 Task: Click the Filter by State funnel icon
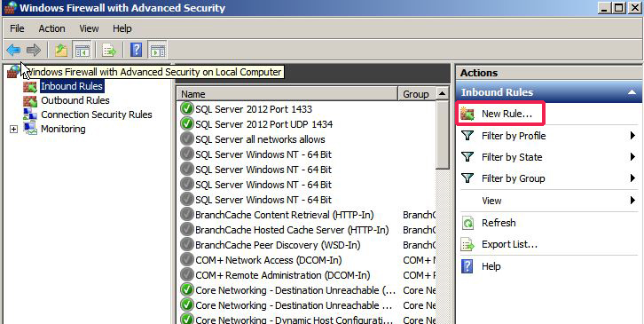click(467, 156)
